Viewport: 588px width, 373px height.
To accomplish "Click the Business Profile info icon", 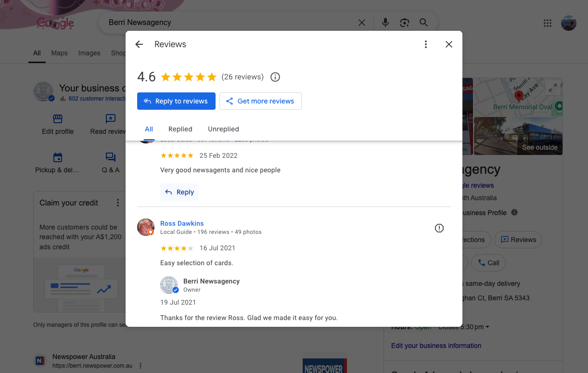I will tap(514, 212).
